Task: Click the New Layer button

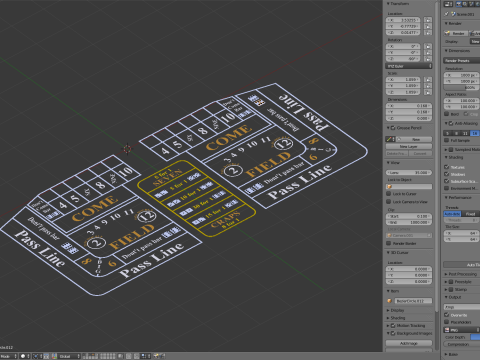Action: click(x=409, y=146)
